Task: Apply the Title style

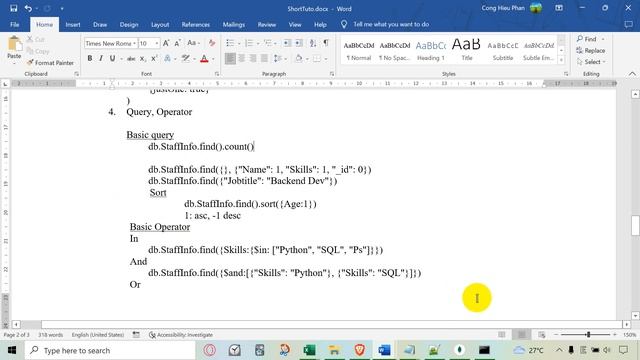Action: coord(467,50)
